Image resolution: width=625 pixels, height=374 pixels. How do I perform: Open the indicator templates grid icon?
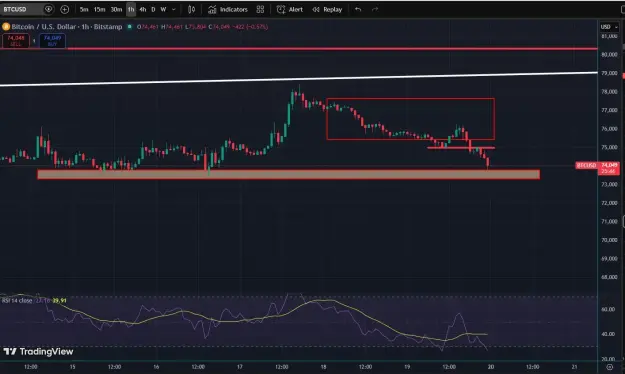tap(260, 9)
